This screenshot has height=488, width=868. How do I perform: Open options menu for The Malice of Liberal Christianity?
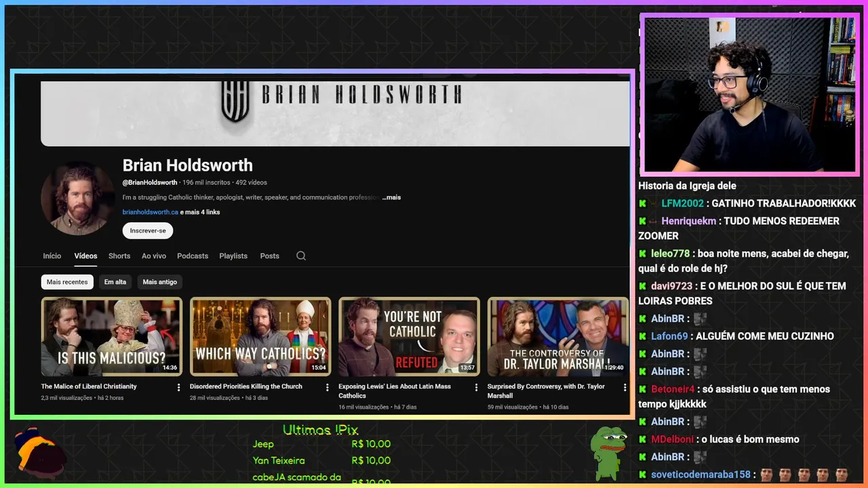click(x=179, y=387)
